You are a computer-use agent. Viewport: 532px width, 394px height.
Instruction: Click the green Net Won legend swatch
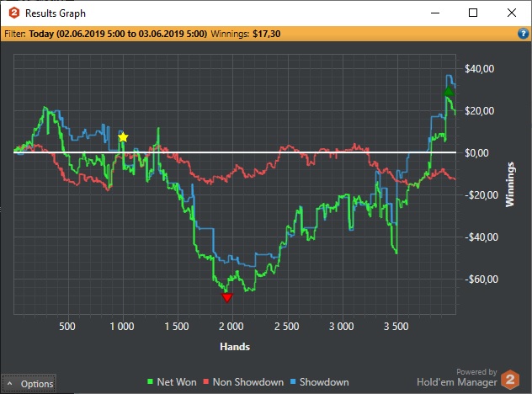pyautogui.click(x=151, y=381)
